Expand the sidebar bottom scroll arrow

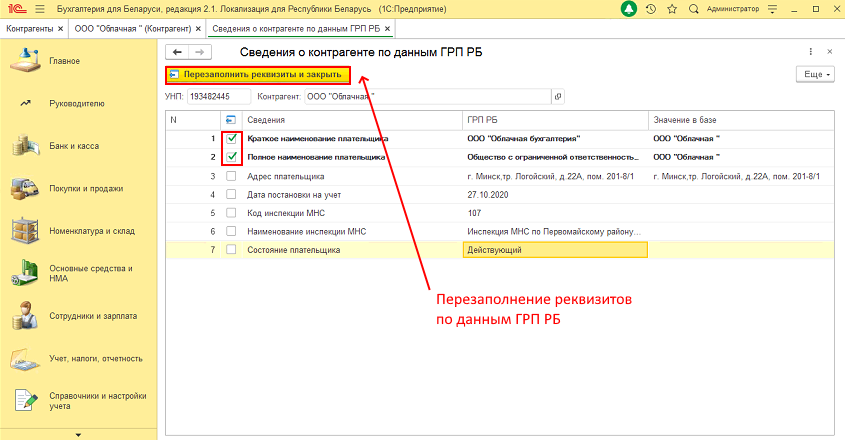pos(78,435)
